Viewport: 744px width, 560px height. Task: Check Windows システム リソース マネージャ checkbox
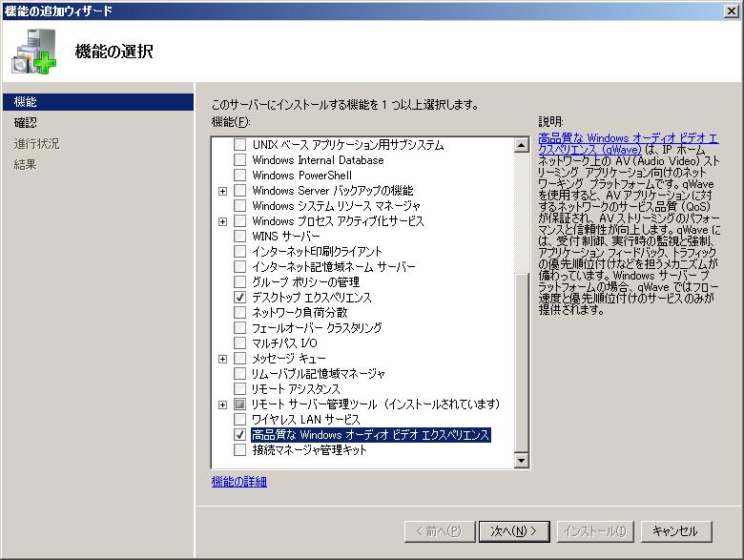pyautogui.click(x=240, y=206)
